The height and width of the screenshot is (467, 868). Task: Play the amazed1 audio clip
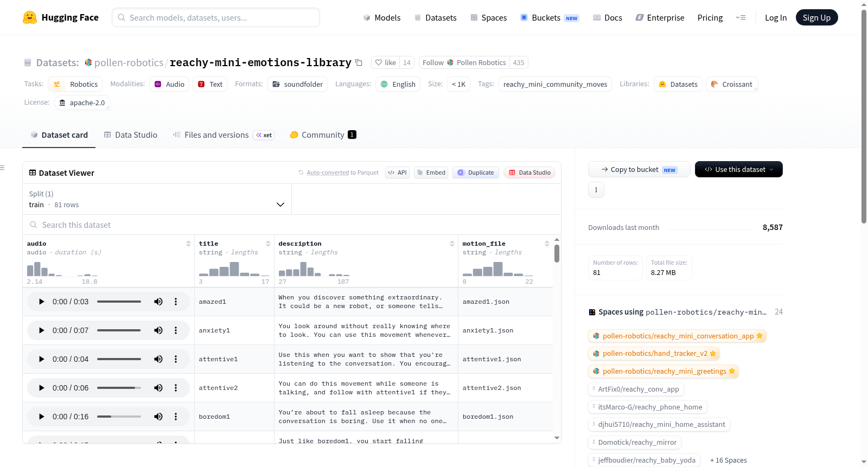[x=41, y=302]
